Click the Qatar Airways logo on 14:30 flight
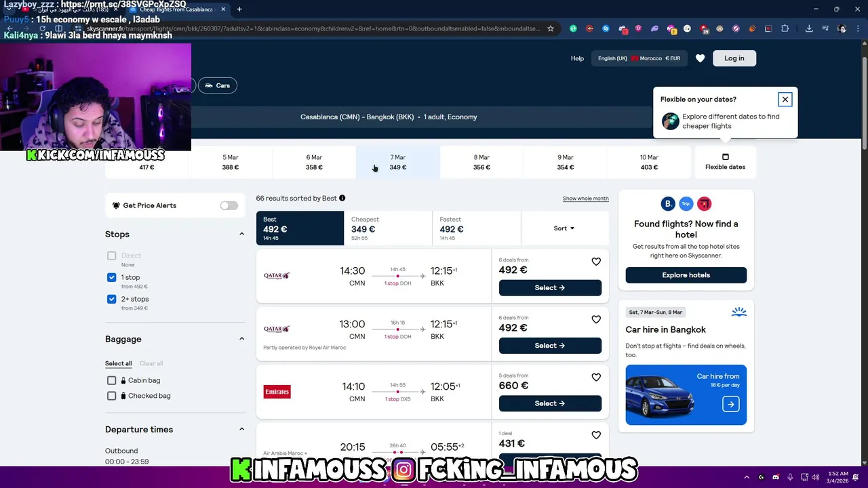 click(x=277, y=275)
